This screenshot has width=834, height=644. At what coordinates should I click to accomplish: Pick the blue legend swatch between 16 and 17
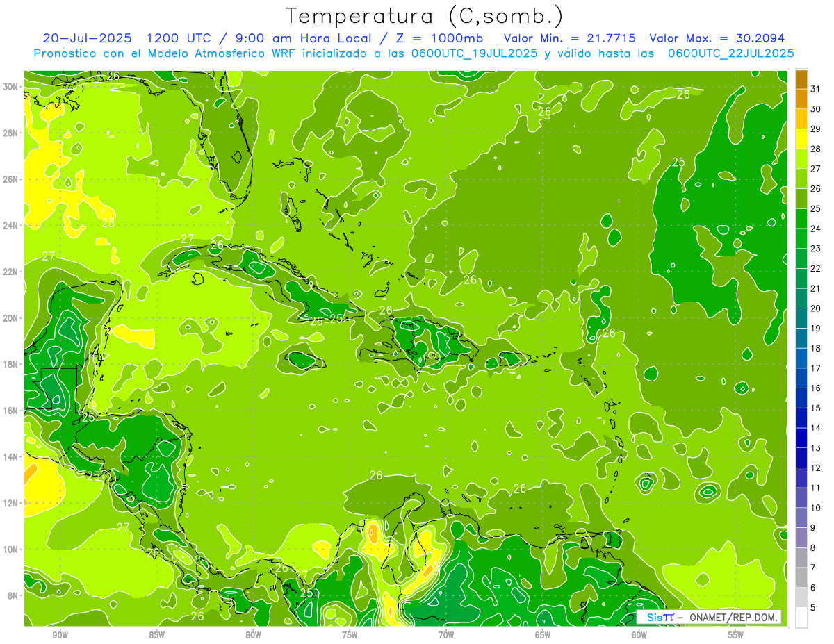click(x=801, y=378)
